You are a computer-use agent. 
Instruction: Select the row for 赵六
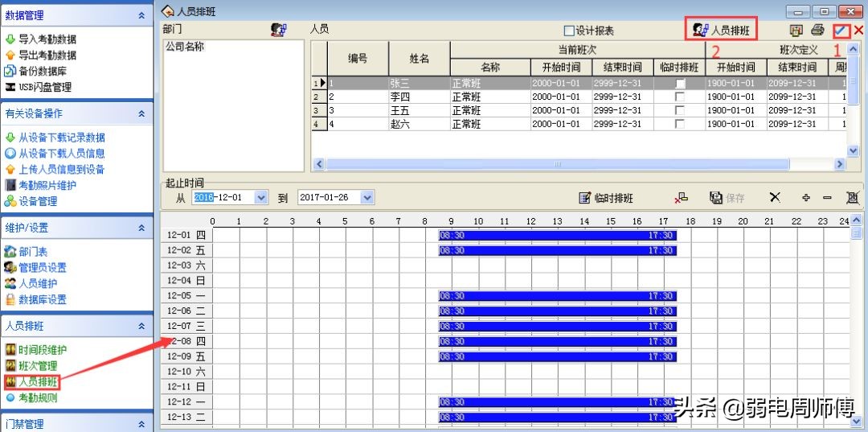coord(579,124)
